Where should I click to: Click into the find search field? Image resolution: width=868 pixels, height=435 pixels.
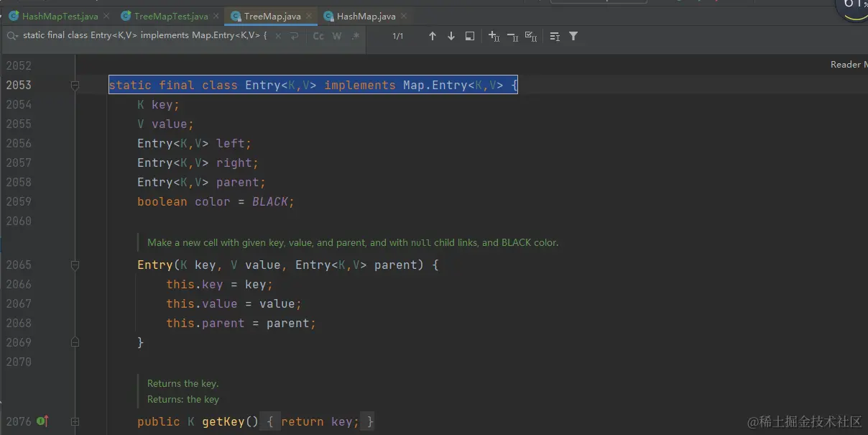pyautogui.click(x=144, y=35)
